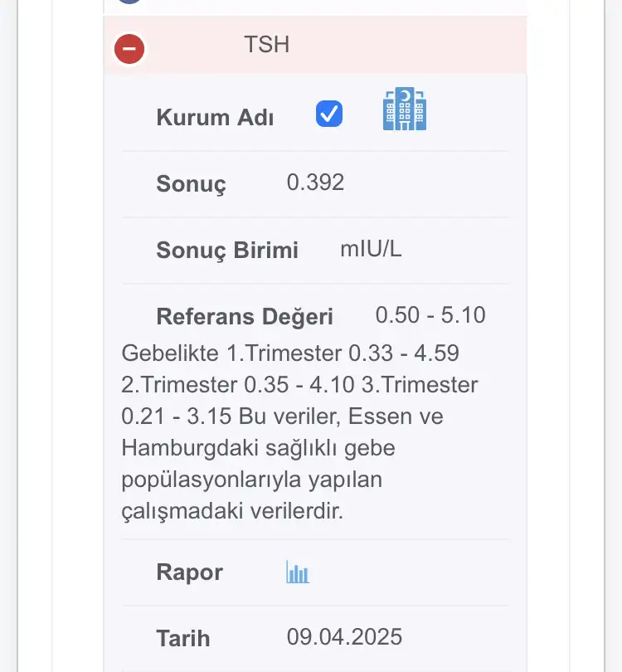Click the Rapor label
Image resolution: width=622 pixels, height=672 pixels.
189,572
